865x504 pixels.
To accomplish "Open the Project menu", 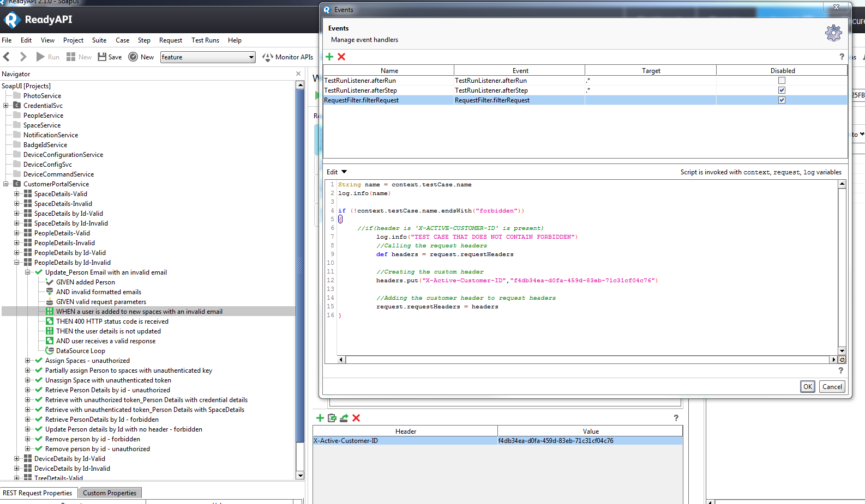I will tap(73, 40).
